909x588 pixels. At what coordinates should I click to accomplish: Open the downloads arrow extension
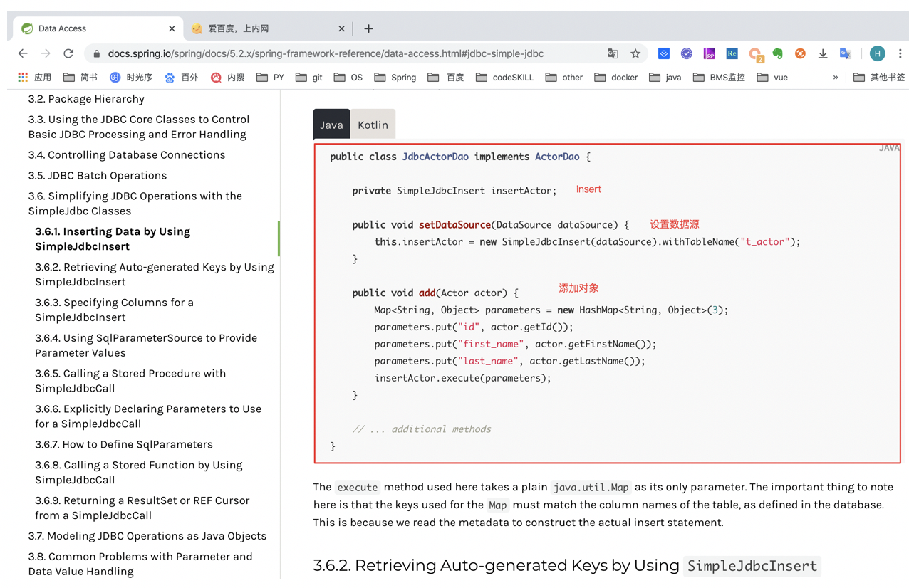[823, 53]
